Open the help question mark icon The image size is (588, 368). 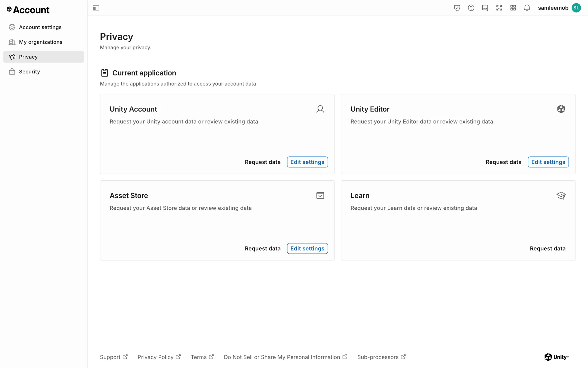(x=471, y=8)
